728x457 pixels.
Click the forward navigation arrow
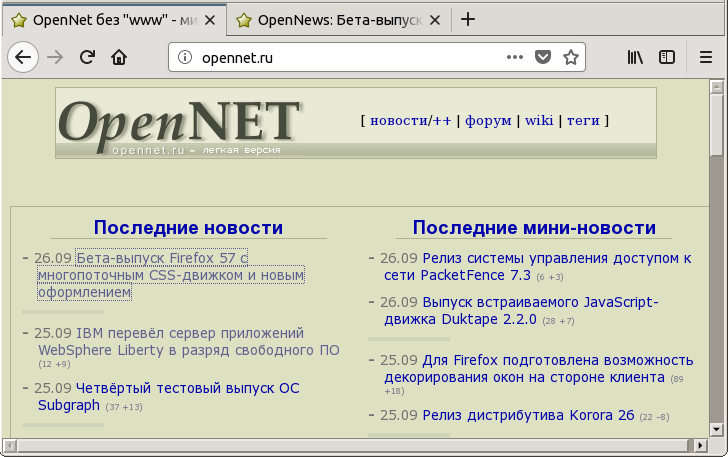55,57
